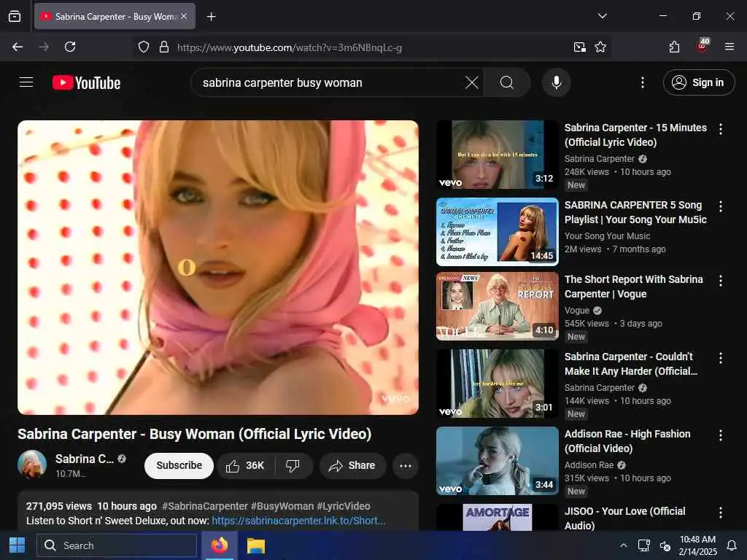
Task: Click the Firefox address bar URL
Action: [290, 47]
